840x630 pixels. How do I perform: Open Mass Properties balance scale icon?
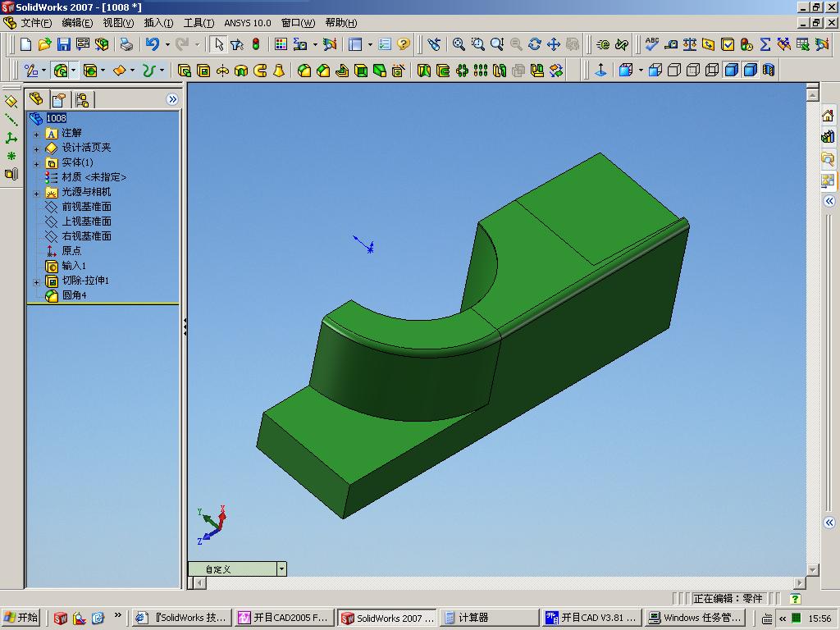pyautogui.click(x=689, y=44)
